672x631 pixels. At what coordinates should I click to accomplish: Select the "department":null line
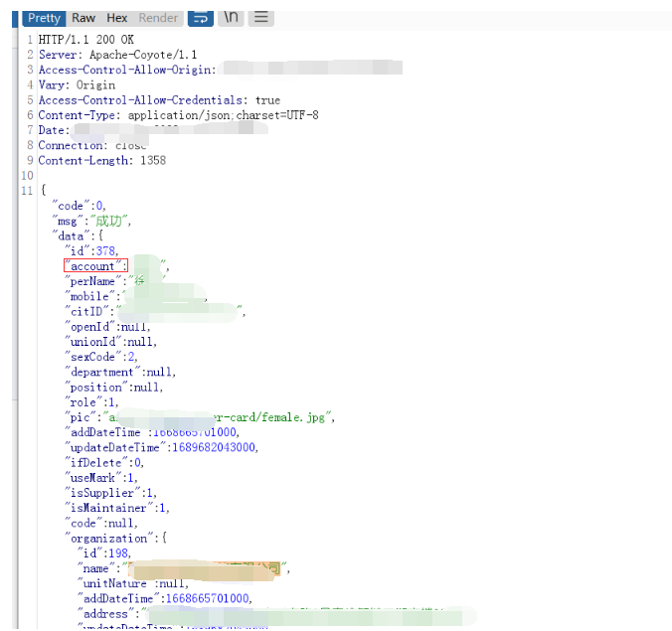120,372
